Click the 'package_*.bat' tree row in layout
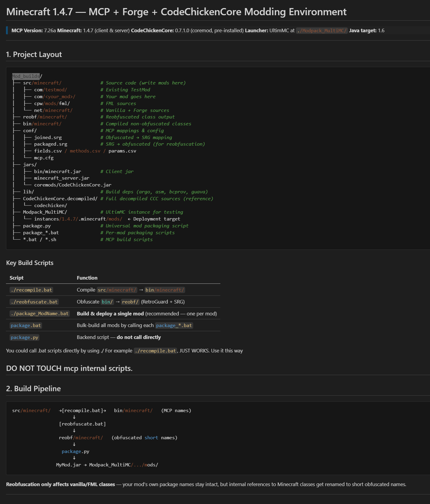 [x=41, y=233]
